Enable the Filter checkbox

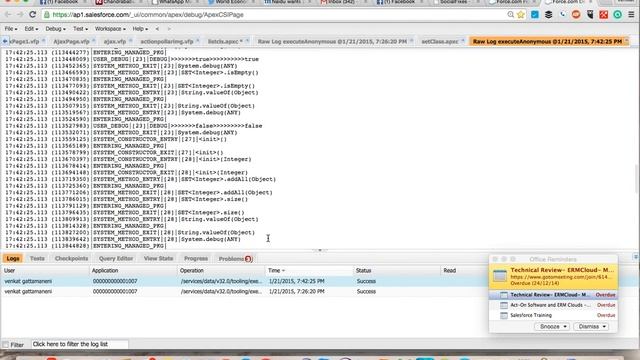pos(6,345)
